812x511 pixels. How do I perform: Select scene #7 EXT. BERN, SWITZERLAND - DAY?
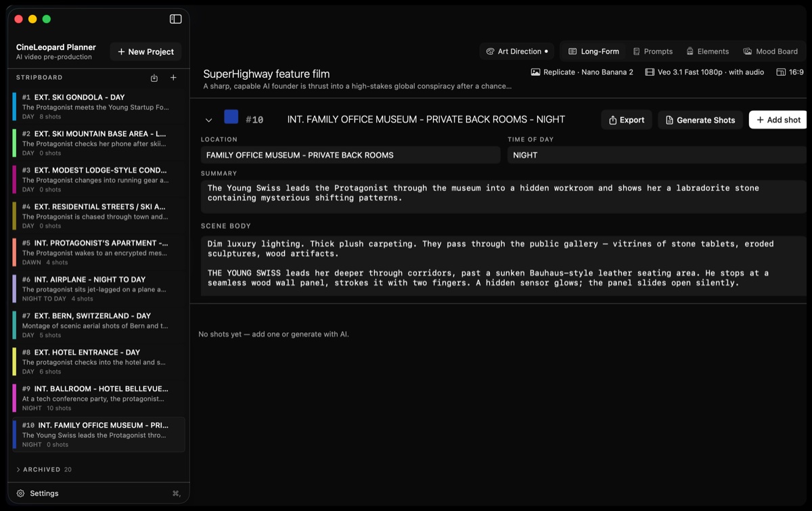click(x=98, y=326)
